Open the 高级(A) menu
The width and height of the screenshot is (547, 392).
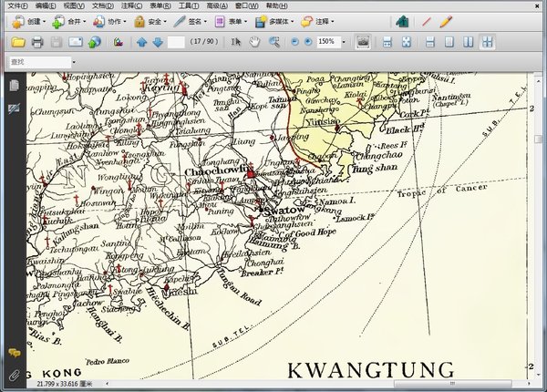(217, 5)
